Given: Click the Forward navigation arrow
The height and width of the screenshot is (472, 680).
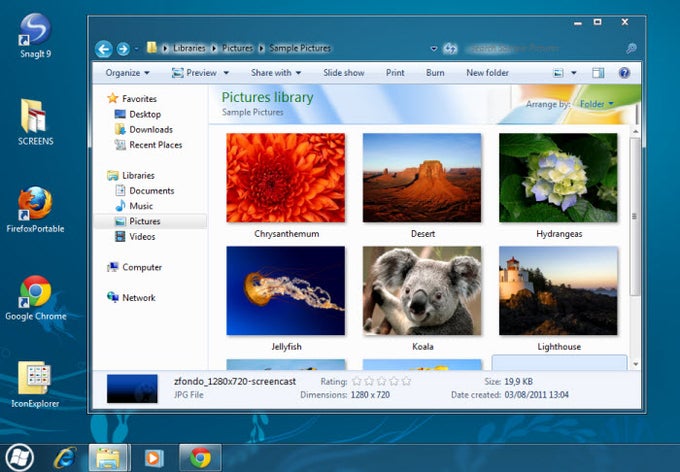Looking at the screenshot, I should [x=123, y=49].
